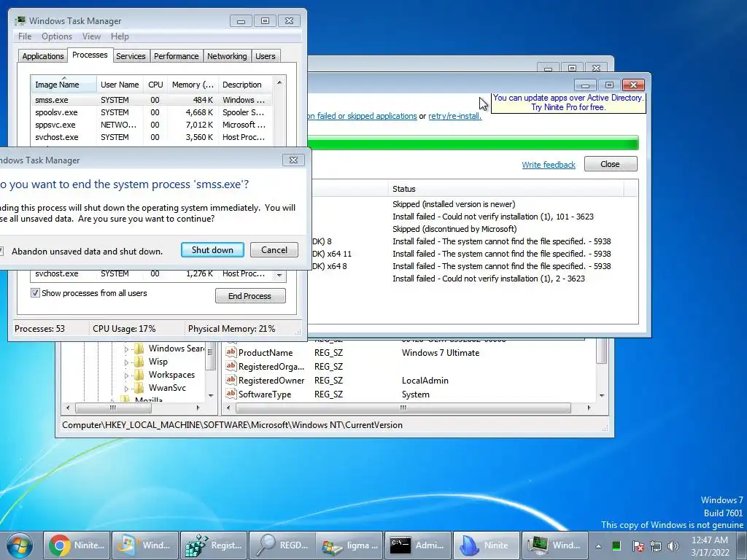Click the registry tree horizontal scrollbar thumb
This screenshot has width=747, height=560.
(x=113, y=408)
